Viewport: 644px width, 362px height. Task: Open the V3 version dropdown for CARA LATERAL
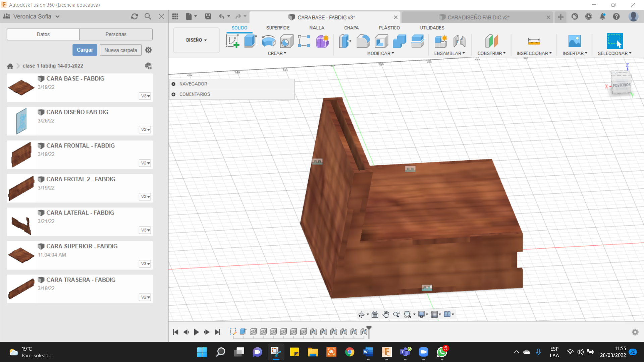(x=145, y=230)
